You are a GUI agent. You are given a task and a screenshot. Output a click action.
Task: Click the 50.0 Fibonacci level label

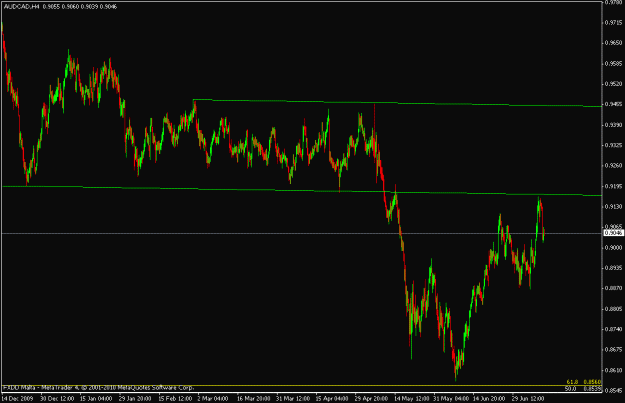pos(572,388)
